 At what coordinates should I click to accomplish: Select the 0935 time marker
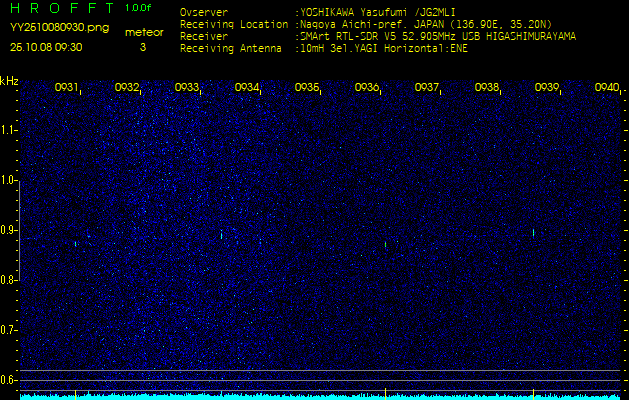tap(307, 88)
